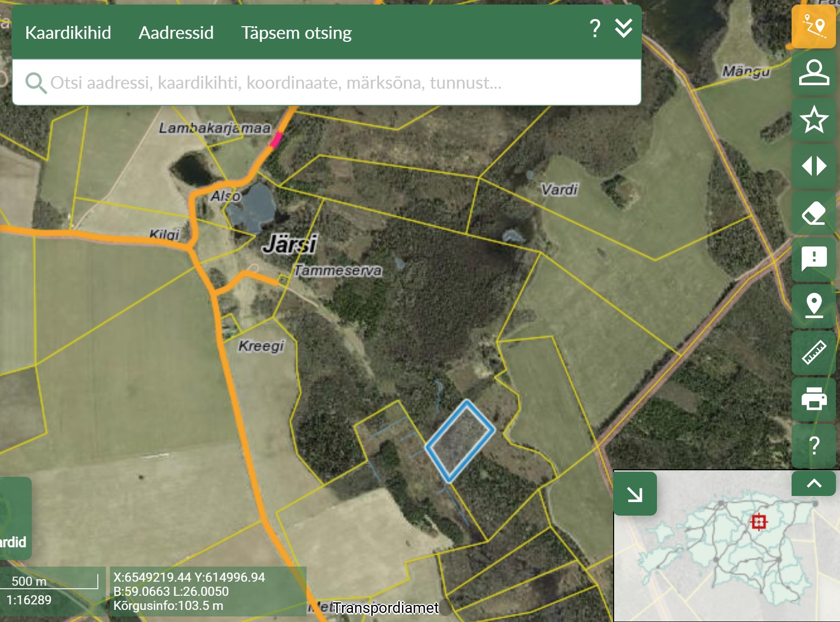Click the red crosshair on overview minimap
This screenshot has height=622, width=840.
758,522
